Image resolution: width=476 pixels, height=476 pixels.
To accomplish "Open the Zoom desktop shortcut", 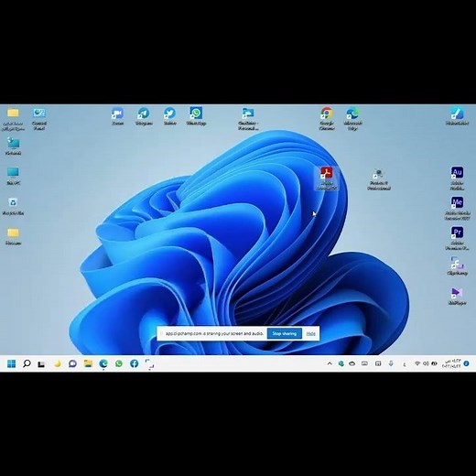I will pos(117,116).
